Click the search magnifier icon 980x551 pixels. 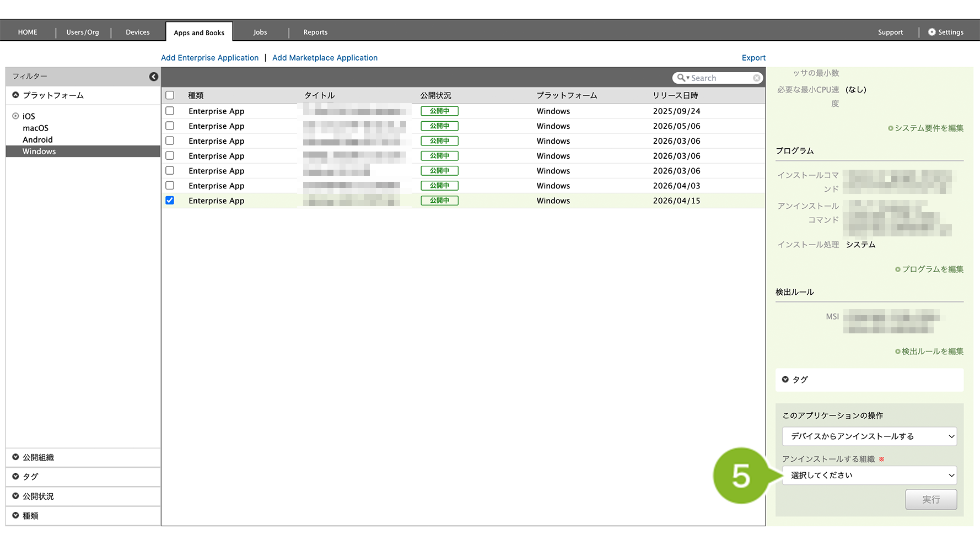tap(682, 78)
